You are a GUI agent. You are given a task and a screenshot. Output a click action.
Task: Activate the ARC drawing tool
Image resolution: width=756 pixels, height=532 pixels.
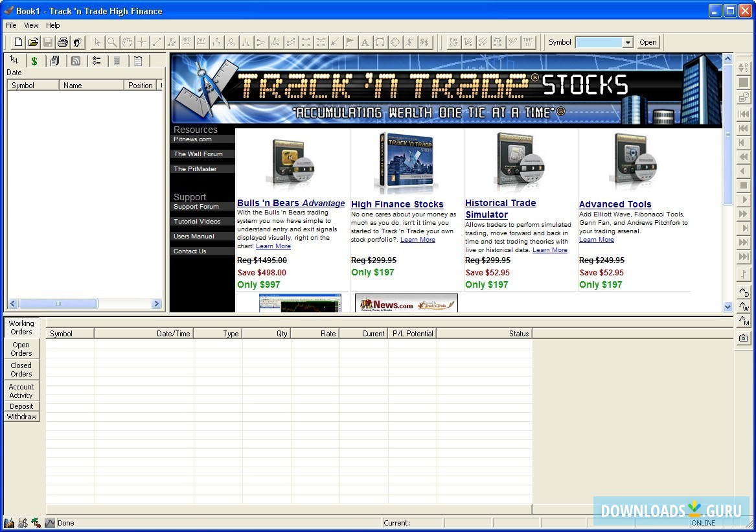pyautogui.click(x=186, y=42)
